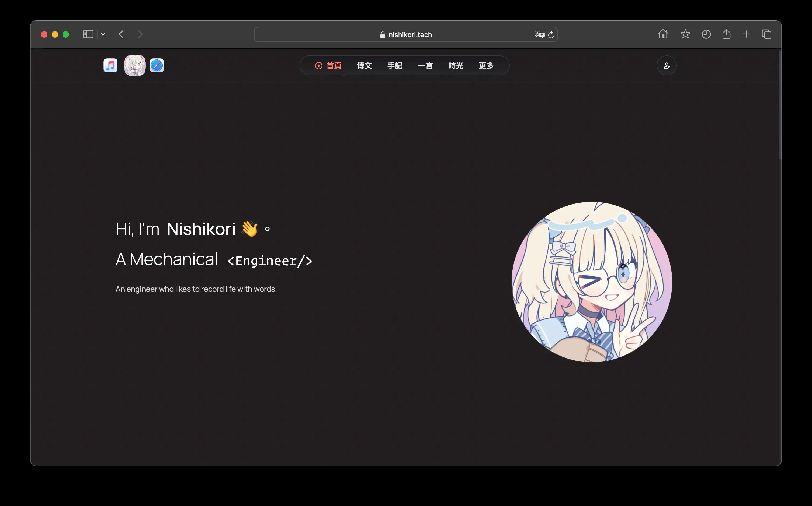Enter full screen with green button
Screen dimensions: 812x506
66,34
